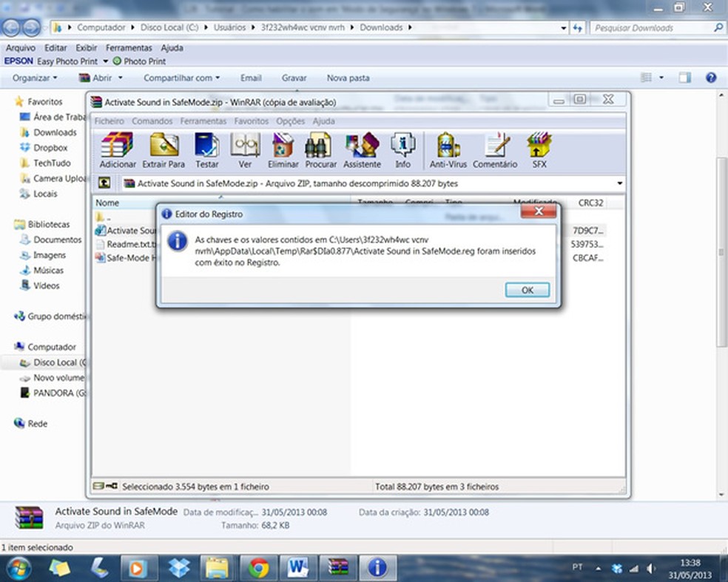
Task: Open Opções menu in WinRAR
Action: pos(290,121)
